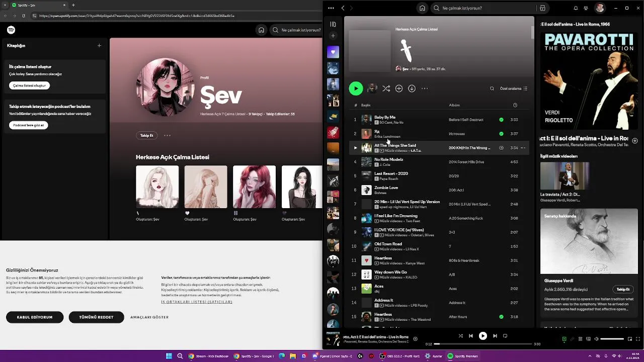Create new playlist with sidebar plus icon

(333, 36)
